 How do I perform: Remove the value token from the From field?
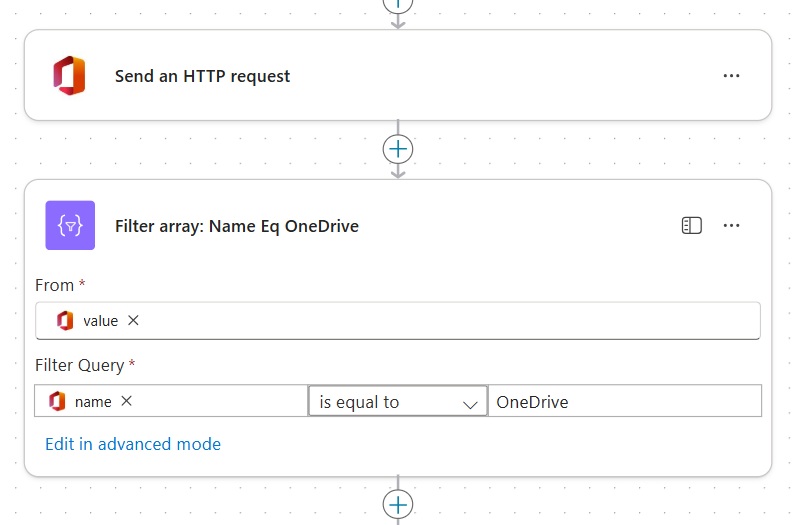coord(133,321)
